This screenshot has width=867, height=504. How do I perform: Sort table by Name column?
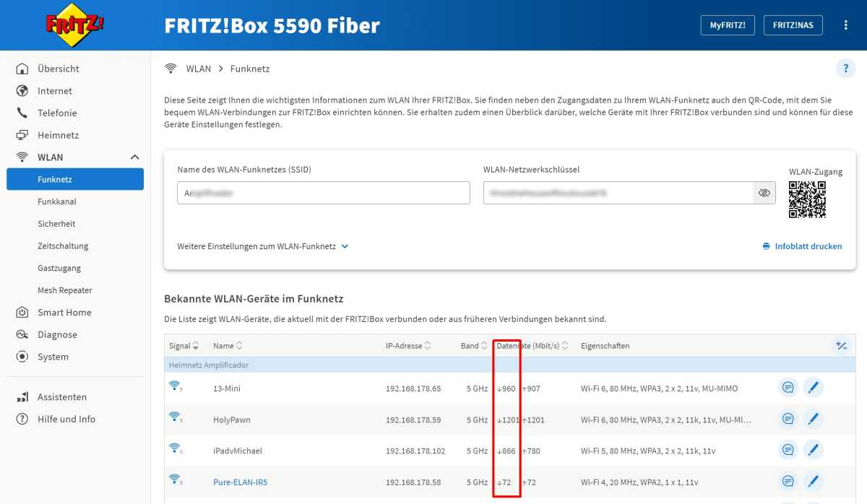228,346
